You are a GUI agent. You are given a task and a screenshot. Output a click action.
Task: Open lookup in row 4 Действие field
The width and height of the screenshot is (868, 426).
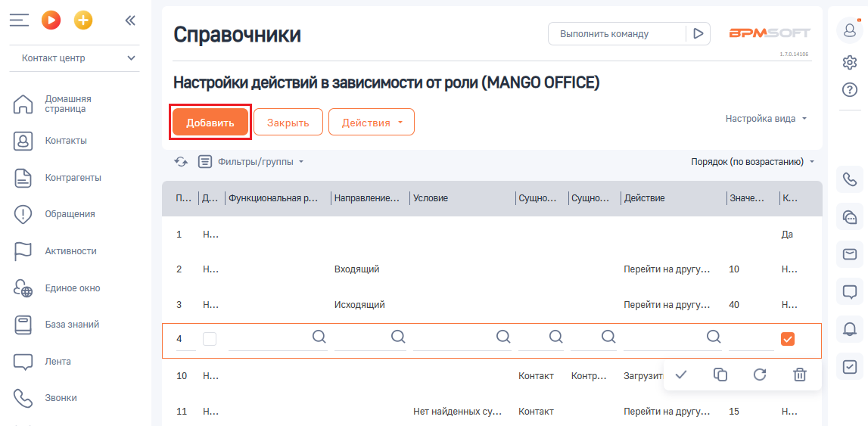[x=714, y=337]
